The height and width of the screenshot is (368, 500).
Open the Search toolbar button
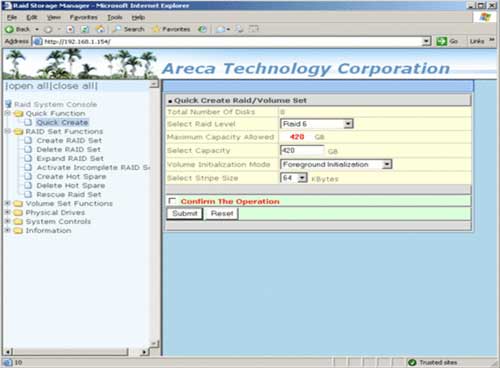(x=128, y=29)
